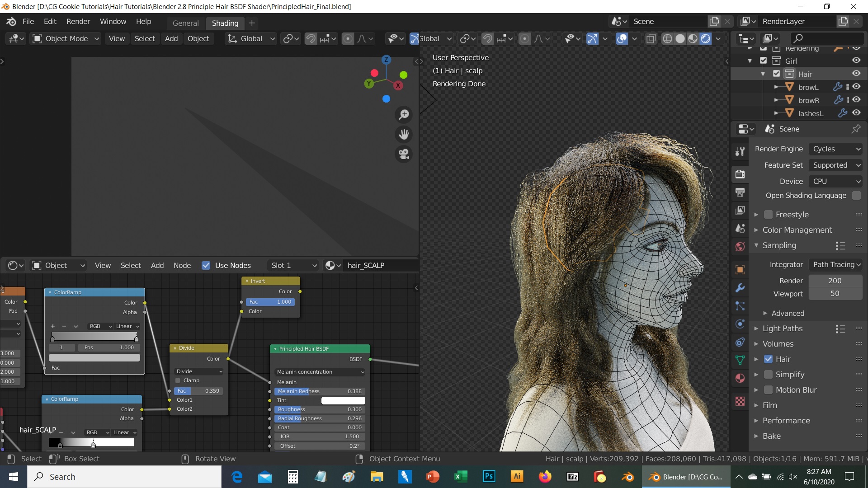Open the Modifier wrench properties tab
This screenshot has width=868, height=488.
click(x=740, y=288)
